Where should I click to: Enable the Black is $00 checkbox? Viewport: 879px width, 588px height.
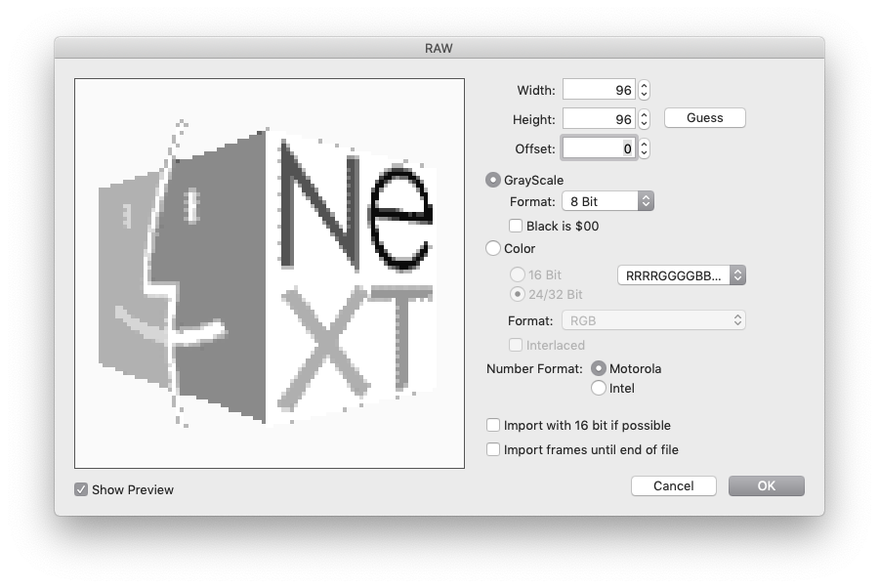click(x=515, y=226)
